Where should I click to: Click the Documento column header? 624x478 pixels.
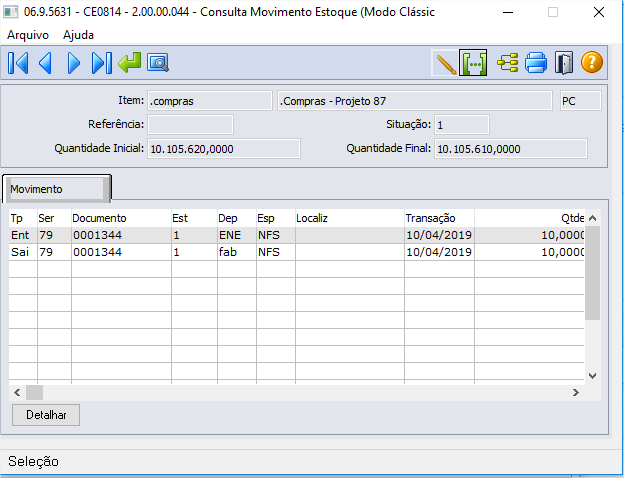point(121,218)
